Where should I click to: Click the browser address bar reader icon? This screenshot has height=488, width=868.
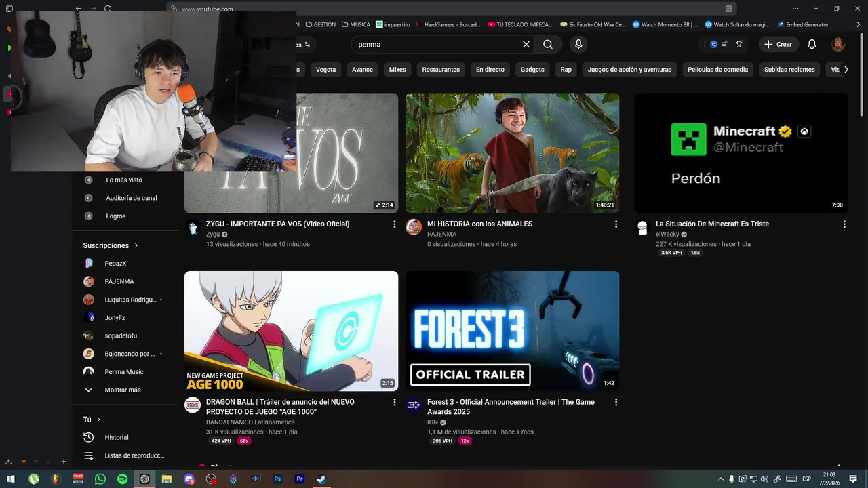(x=729, y=9)
